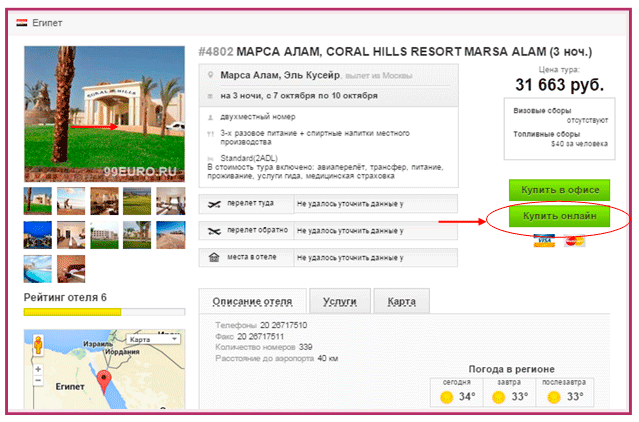Click the sun icon for завтра weather
Screen dimensions: 639x422
pos(499,396)
